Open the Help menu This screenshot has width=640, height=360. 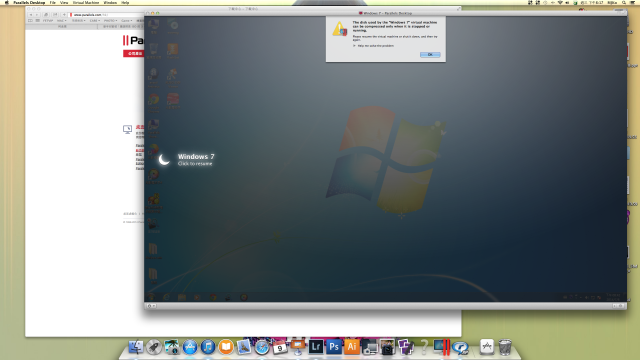(125, 2)
